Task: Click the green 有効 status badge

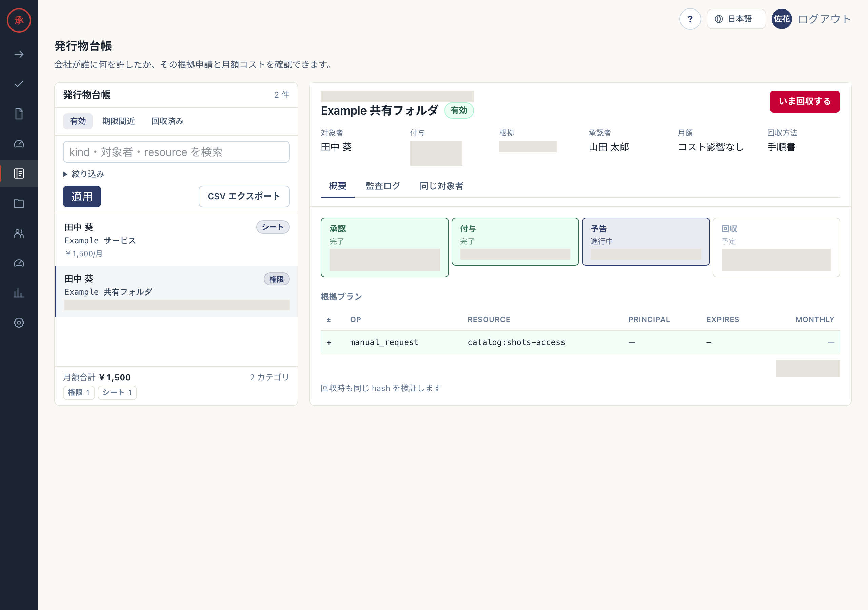Action: [459, 111]
